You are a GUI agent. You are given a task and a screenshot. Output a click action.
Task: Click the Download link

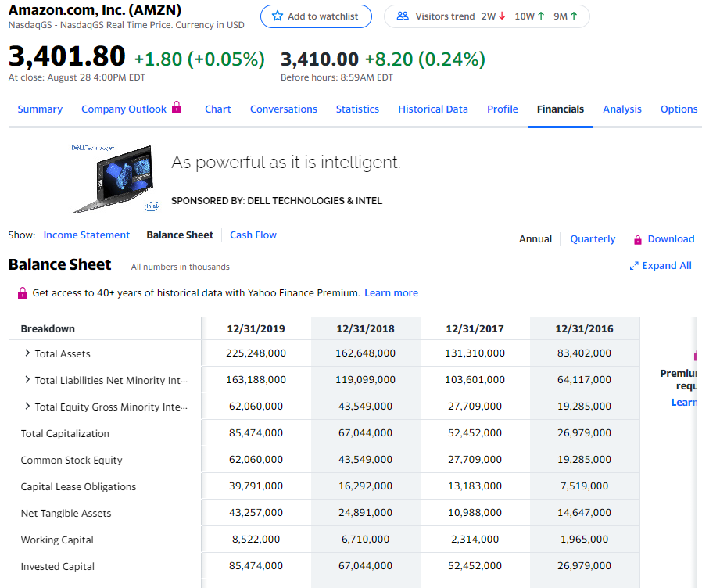[x=671, y=238]
